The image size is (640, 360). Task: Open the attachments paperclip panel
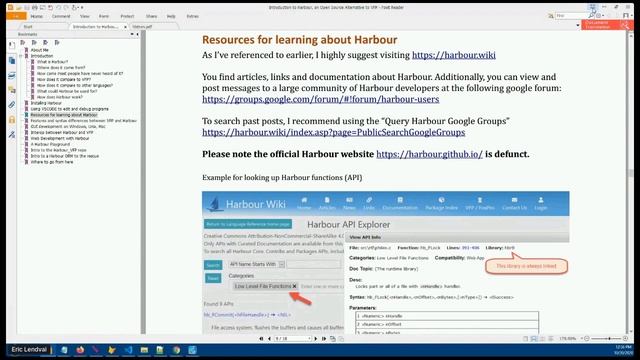(12, 105)
